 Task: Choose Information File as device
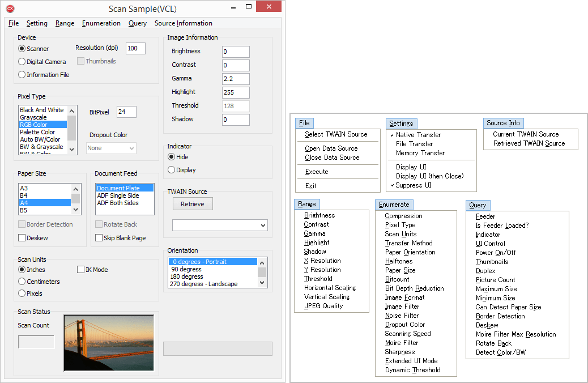[22, 75]
